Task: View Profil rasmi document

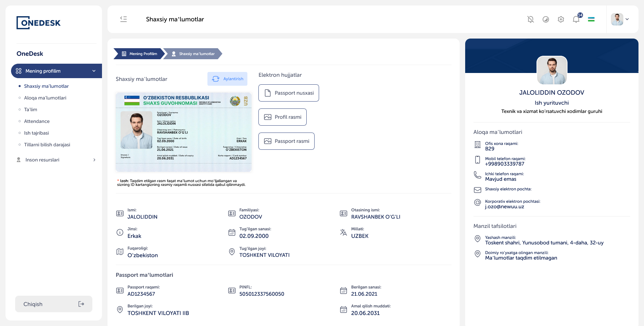Action: 282,117
